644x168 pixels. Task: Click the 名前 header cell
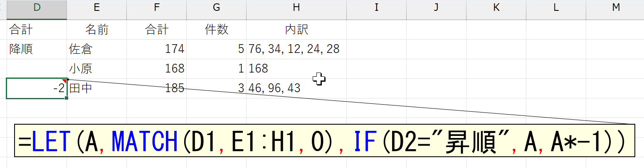coord(96,30)
